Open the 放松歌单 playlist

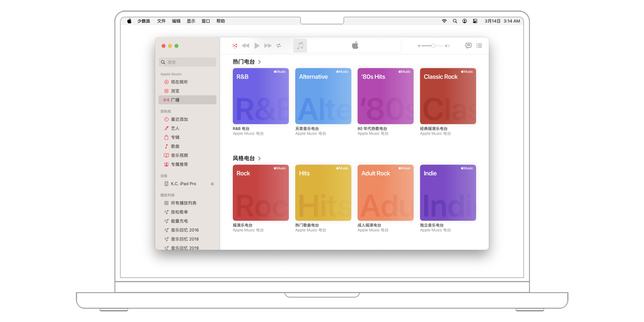coord(179,212)
